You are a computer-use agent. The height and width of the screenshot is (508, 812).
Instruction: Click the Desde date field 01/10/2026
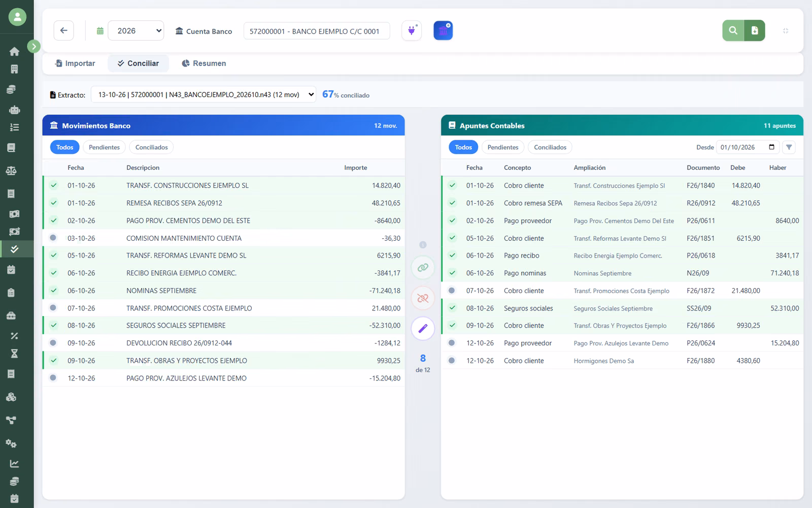(x=747, y=147)
